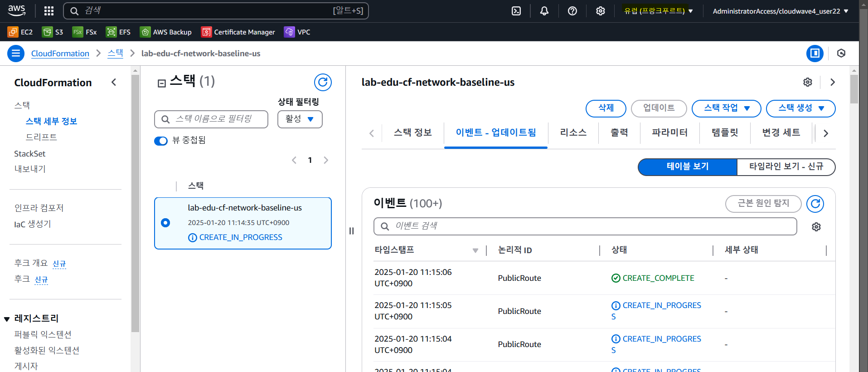Open Drifts in the side navigation
Image resolution: width=868 pixels, height=372 pixels.
click(41, 137)
